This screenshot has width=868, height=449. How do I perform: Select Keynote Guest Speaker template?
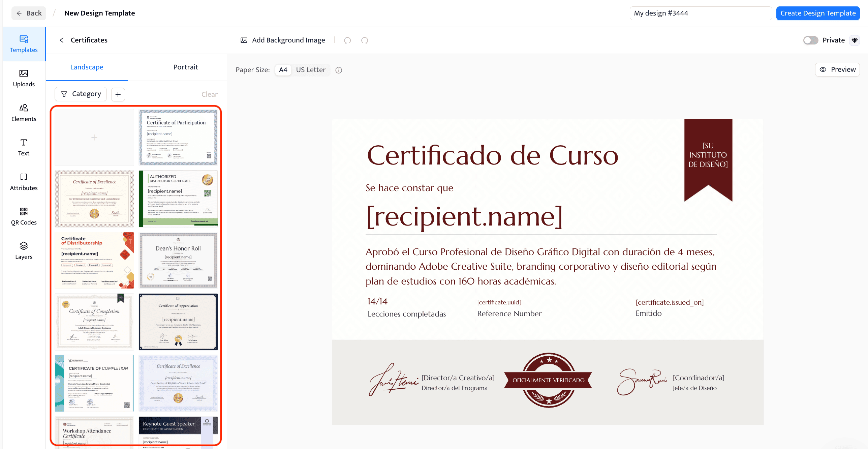[178, 432]
